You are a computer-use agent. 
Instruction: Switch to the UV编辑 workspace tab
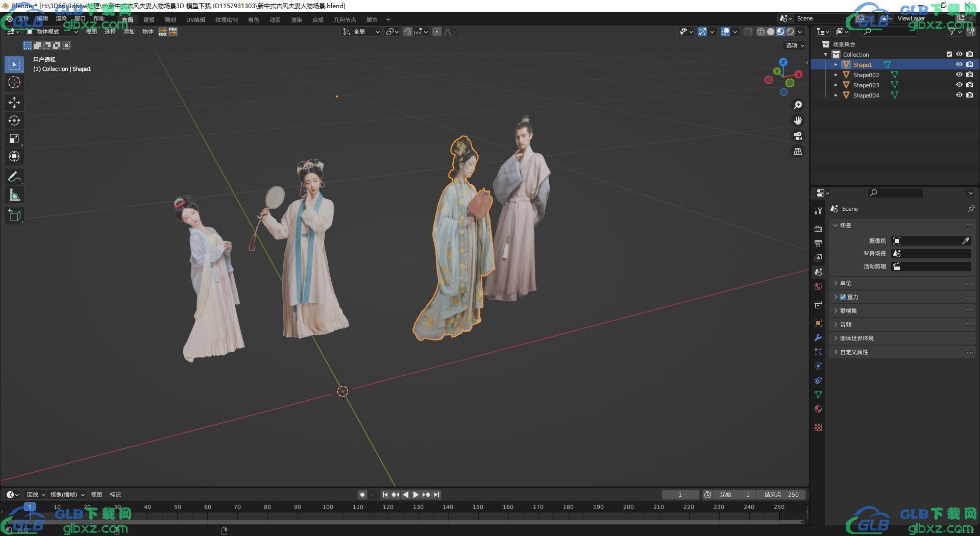(x=195, y=20)
